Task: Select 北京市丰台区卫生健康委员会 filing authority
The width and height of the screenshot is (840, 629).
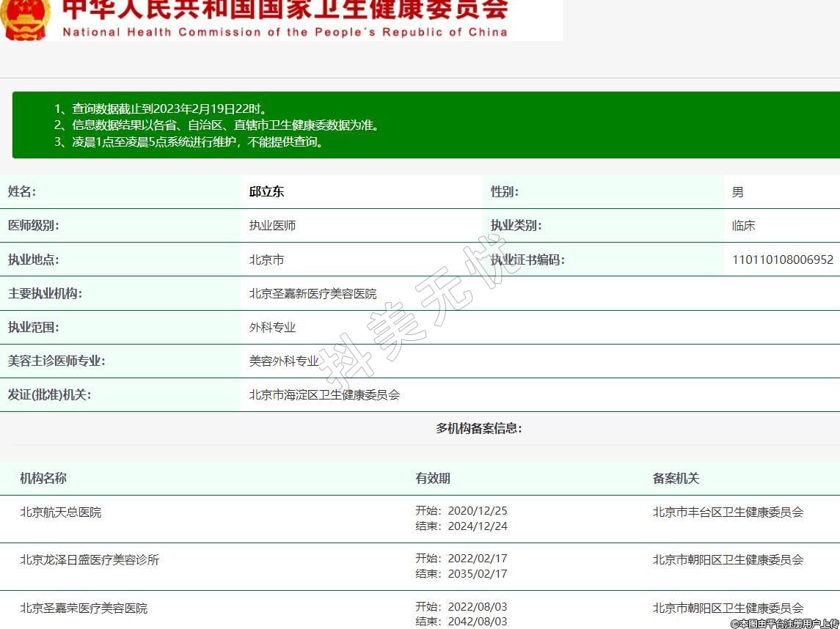Action: [728, 512]
